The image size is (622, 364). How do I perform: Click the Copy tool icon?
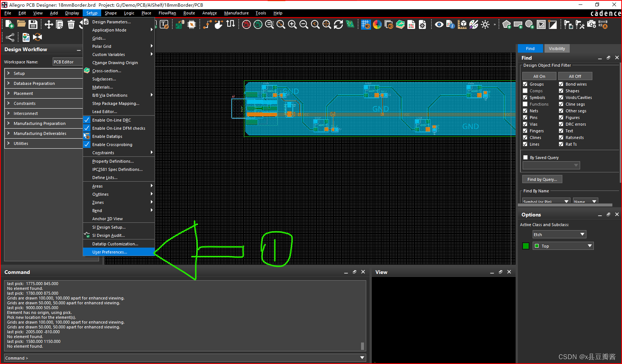(x=59, y=24)
